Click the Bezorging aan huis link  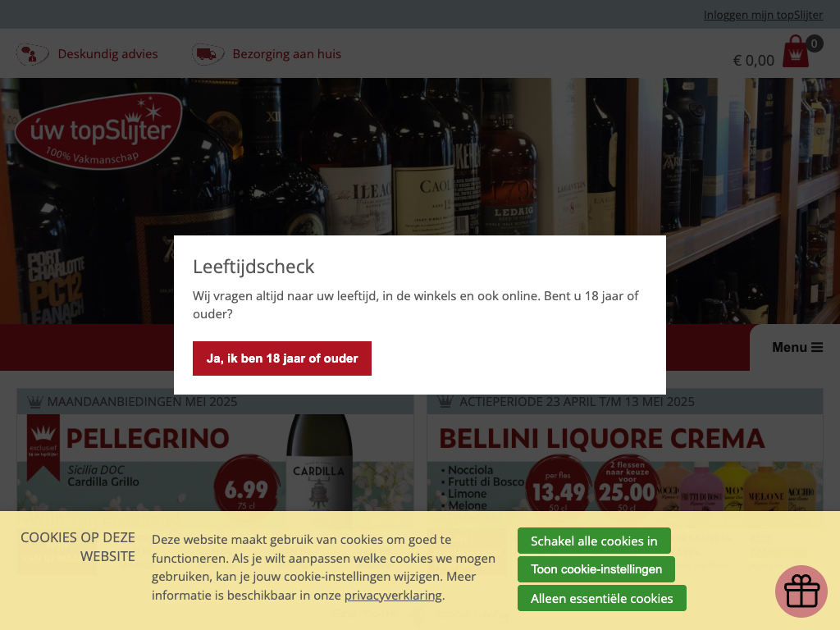tap(286, 54)
